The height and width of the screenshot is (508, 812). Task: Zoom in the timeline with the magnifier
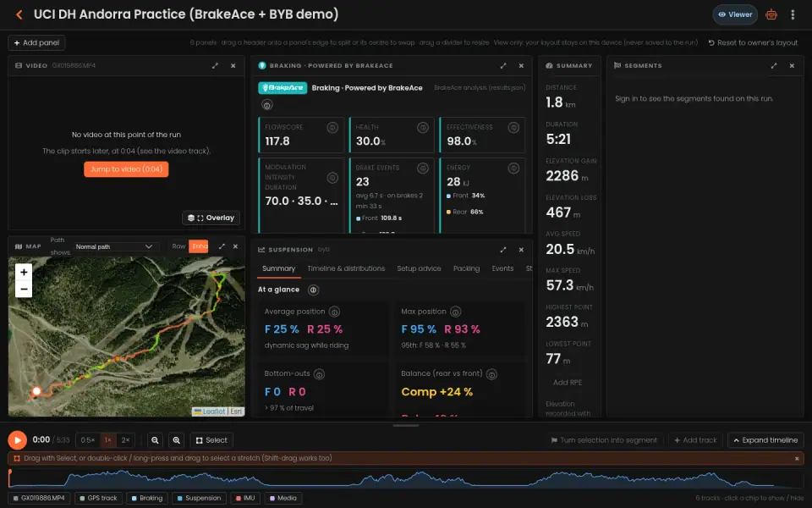click(177, 440)
